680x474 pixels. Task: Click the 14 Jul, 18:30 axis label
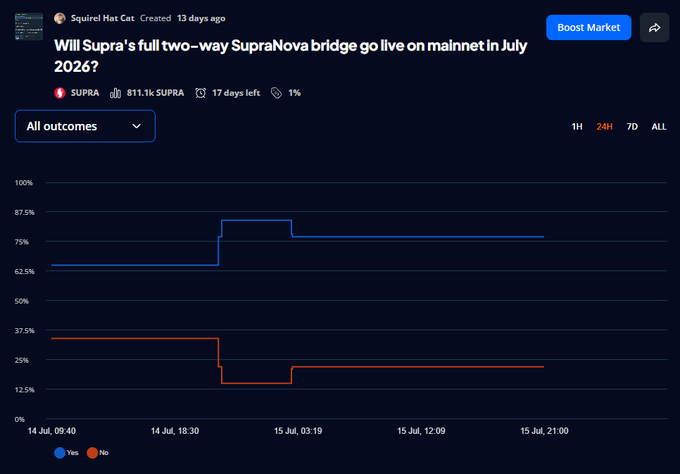coord(175,431)
